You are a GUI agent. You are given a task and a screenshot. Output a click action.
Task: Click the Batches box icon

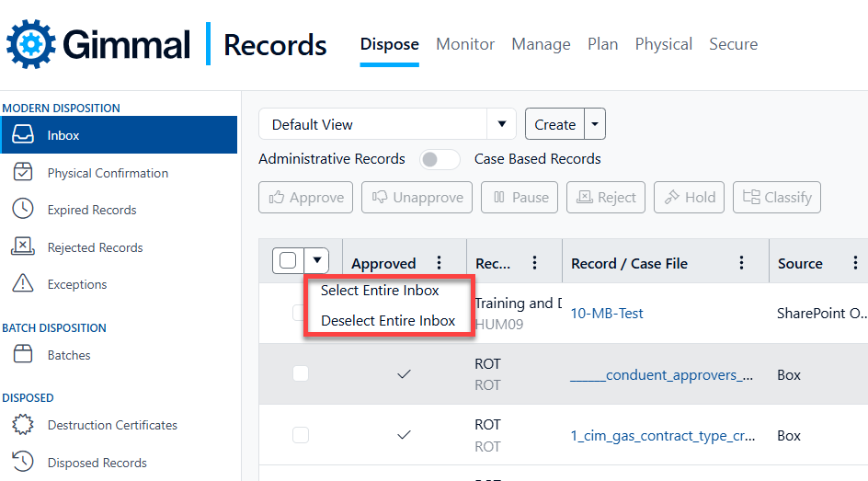tap(23, 355)
